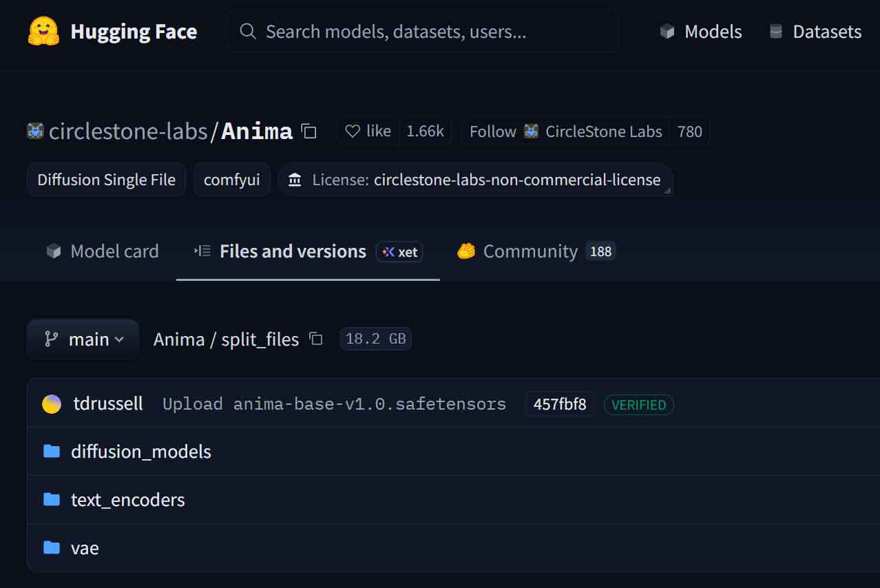
Task: Click the xet storage badge
Action: (399, 252)
